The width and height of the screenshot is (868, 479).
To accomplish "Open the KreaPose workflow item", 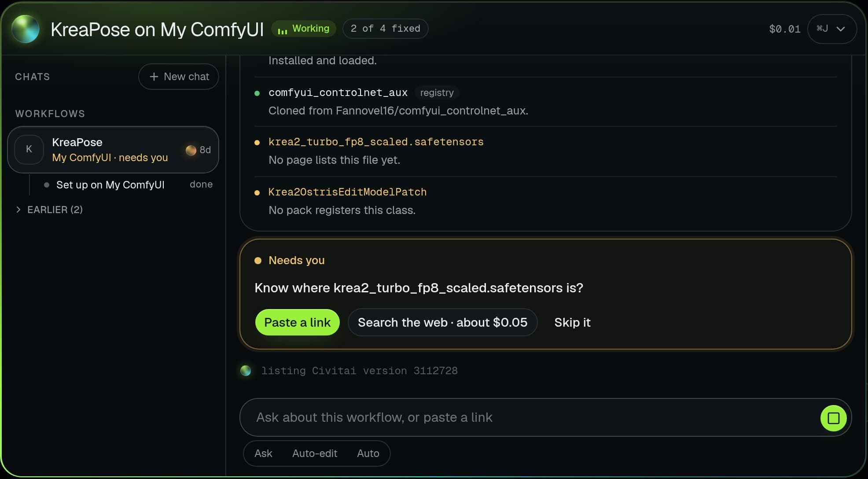I will pyautogui.click(x=113, y=150).
